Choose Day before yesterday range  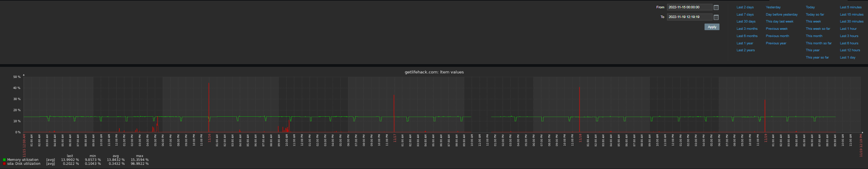pos(782,15)
